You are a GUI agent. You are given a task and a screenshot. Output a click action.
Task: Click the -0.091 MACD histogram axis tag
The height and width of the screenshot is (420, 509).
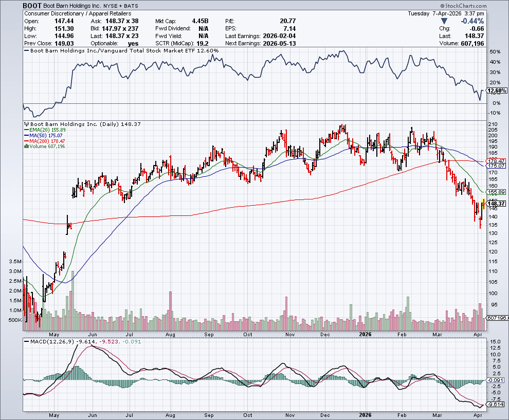click(495, 380)
